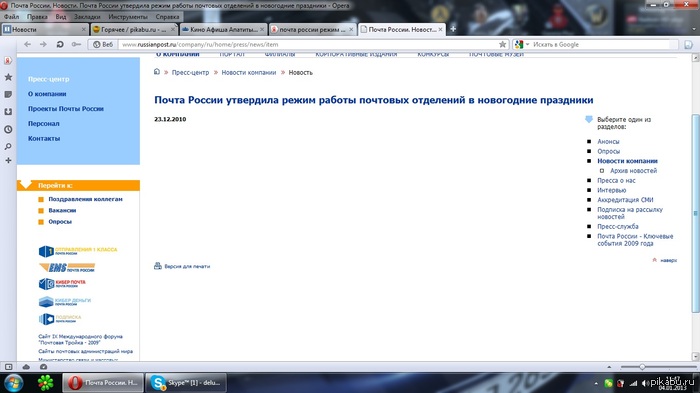Click the EMS Pochta Rossii logo

click(x=67, y=267)
